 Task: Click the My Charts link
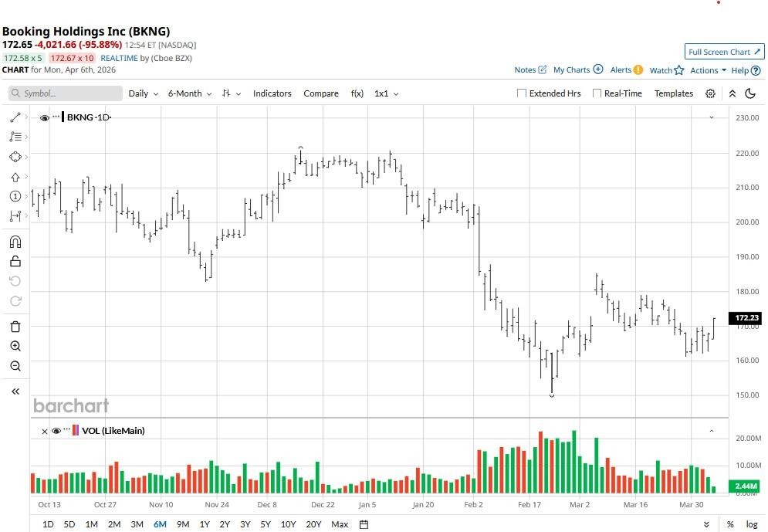(x=571, y=70)
